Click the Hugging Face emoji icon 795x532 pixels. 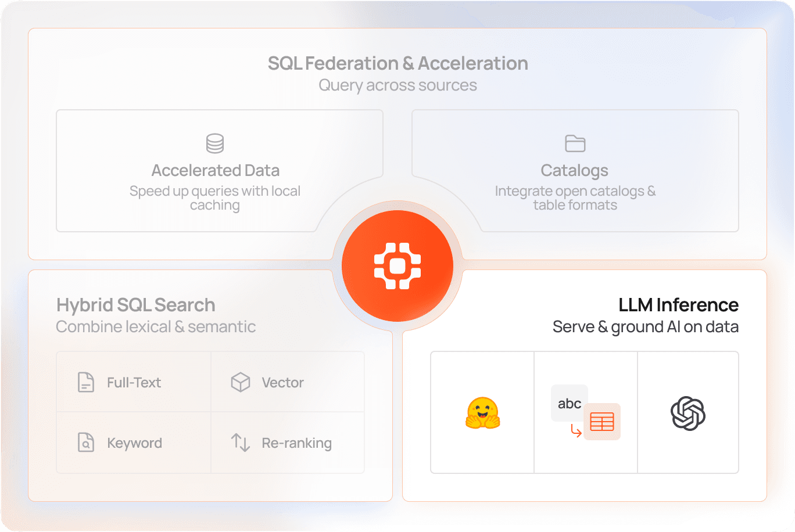482,413
